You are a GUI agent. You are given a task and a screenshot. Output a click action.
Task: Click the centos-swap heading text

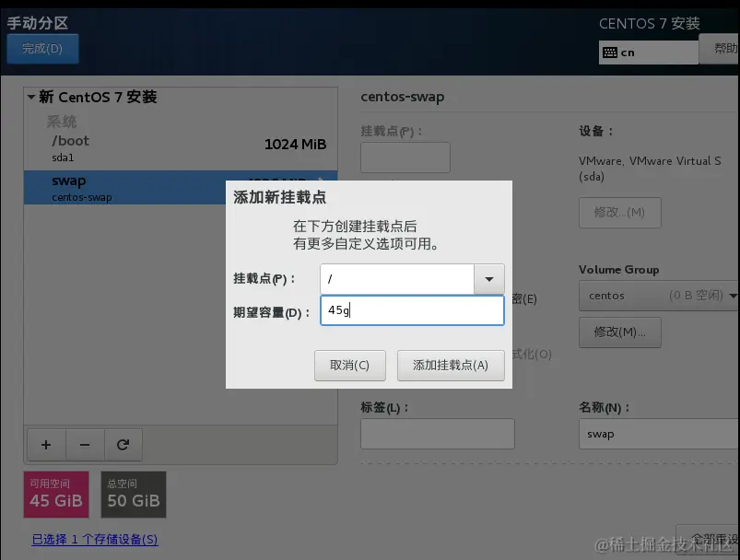pyautogui.click(x=403, y=97)
